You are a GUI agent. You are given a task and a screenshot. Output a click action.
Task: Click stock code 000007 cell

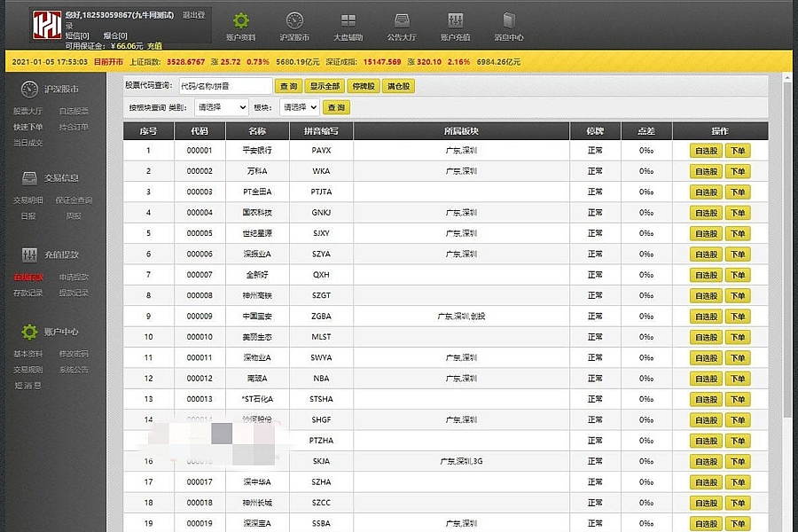coord(199,275)
